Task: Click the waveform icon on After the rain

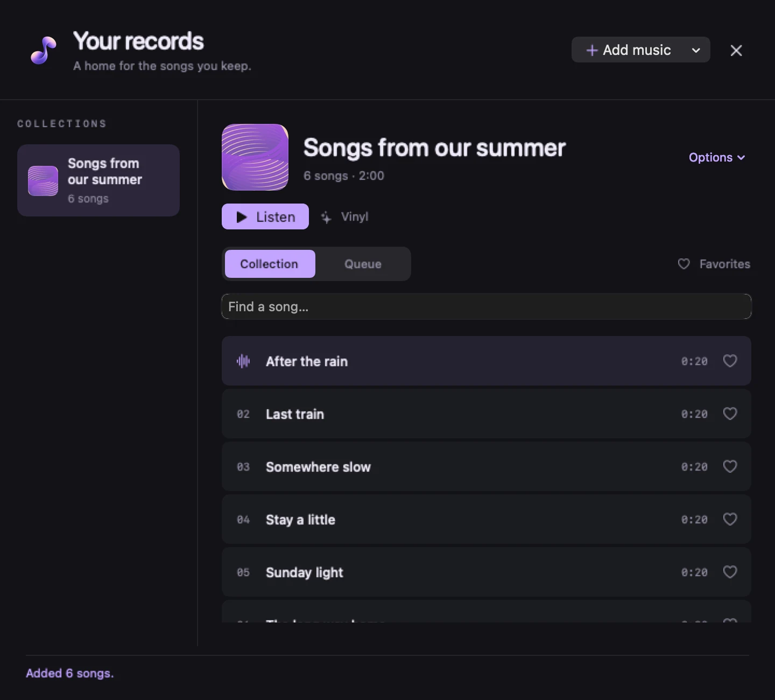Action: pyautogui.click(x=243, y=361)
